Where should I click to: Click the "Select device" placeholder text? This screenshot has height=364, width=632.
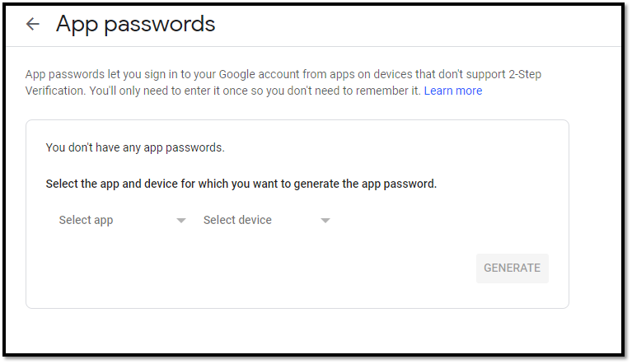(237, 220)
